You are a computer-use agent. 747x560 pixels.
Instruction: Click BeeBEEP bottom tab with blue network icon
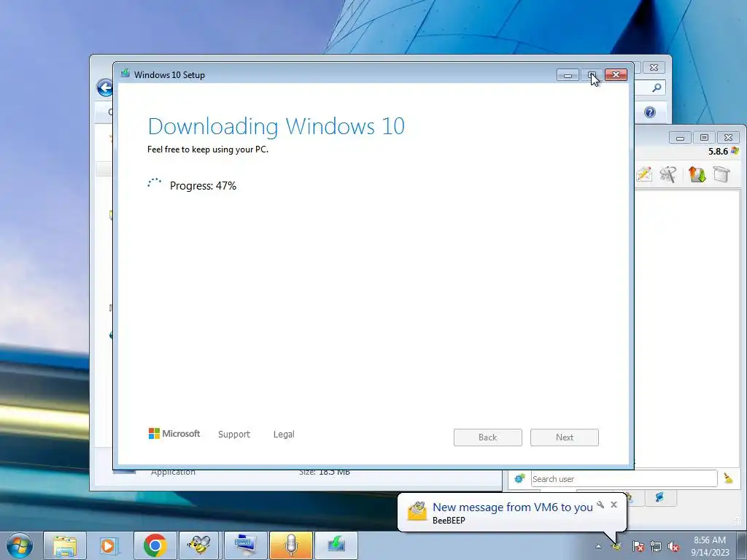(x=659, y=497)
